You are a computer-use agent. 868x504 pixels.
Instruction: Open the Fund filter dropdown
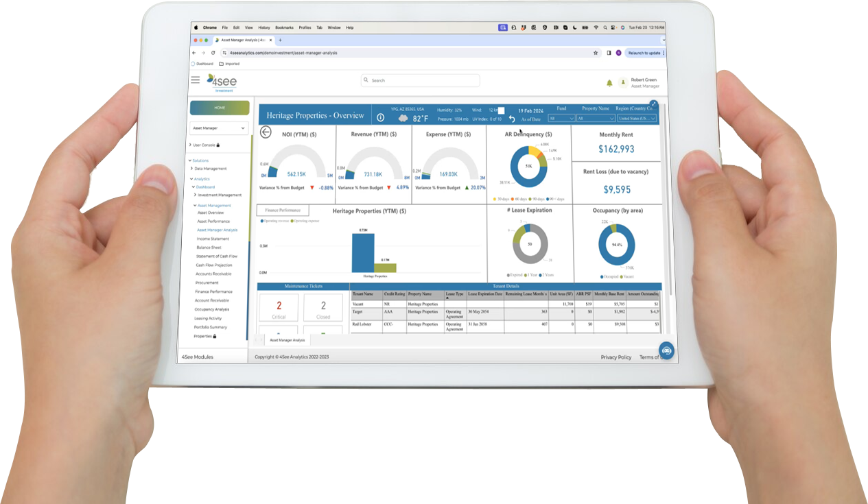[561, 119]
